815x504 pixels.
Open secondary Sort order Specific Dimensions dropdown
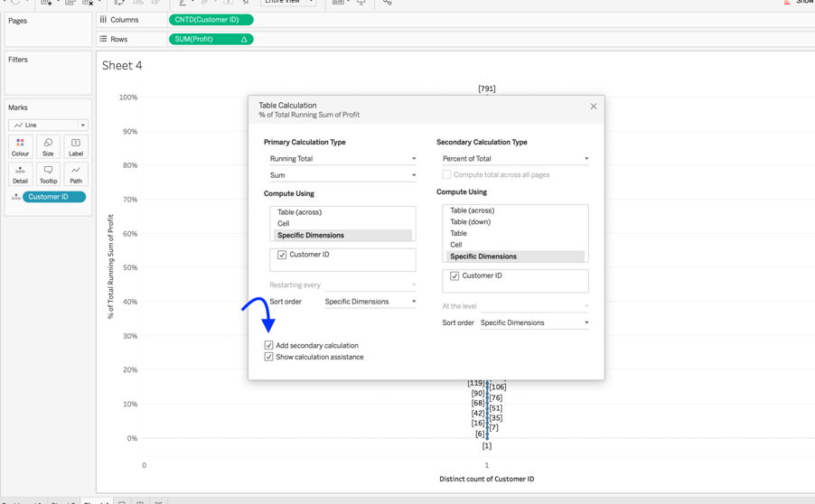coord(534,322)
